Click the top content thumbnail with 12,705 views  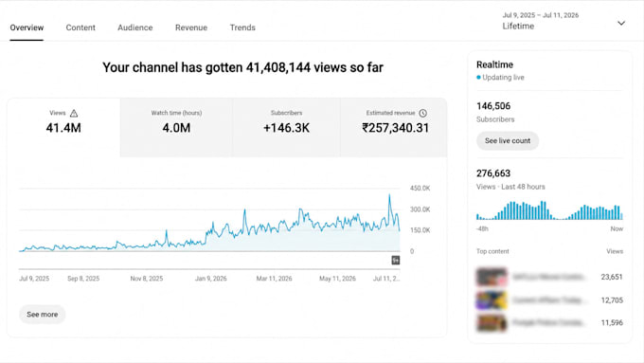click(492, 300)
